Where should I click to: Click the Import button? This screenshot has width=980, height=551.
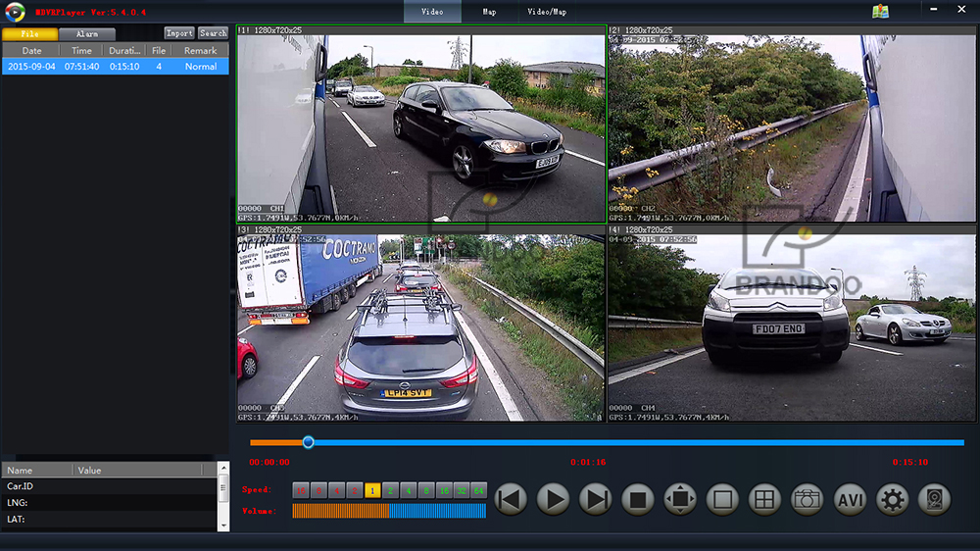tap(179, 33)
